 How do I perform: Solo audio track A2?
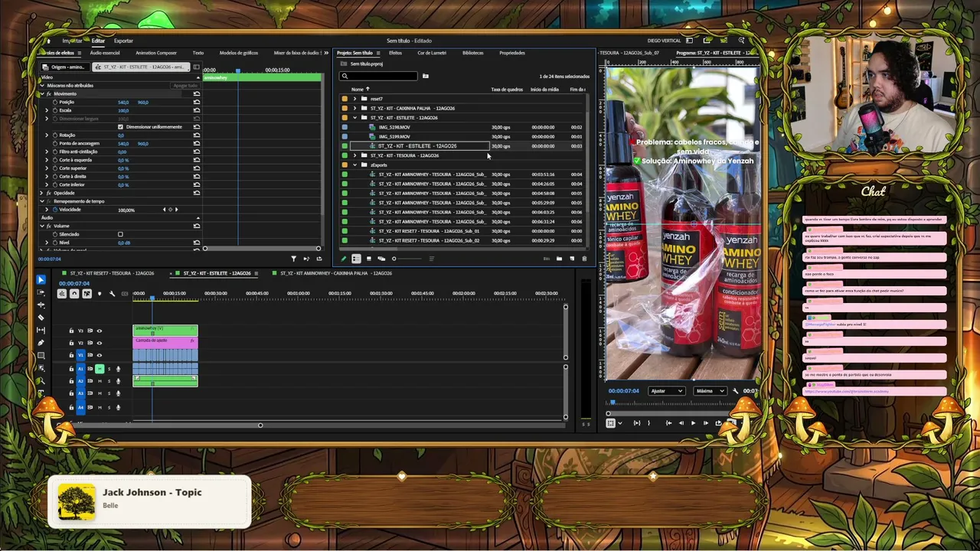click(109, 381)
